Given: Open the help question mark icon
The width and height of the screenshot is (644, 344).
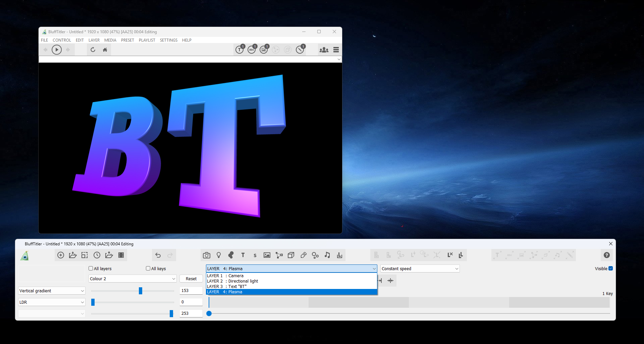Looking at the screenshot, I should point(606,255).
